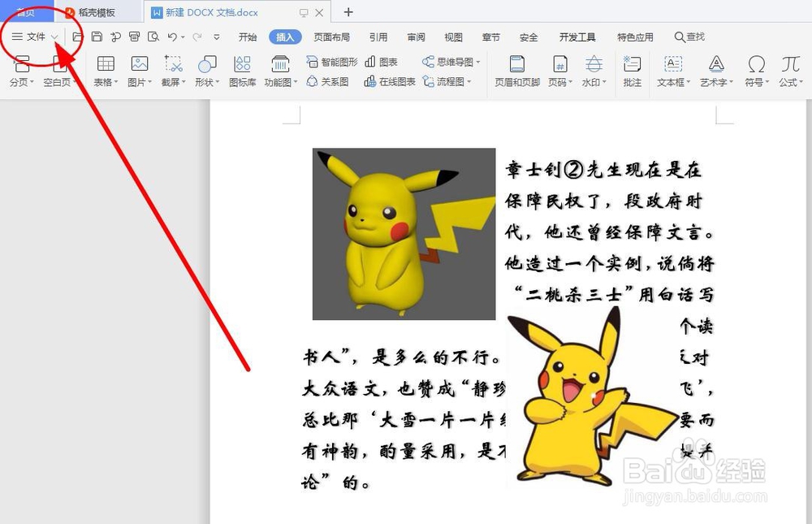
Task: Open the Page Number (页码) dropdown
Action: pyautogui.click(x=559, y=69)
